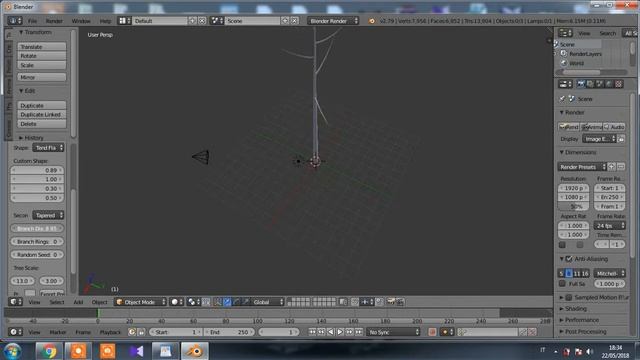Open the Object Mode dropdown
Viewport: 640px width, 360px height.
(140, 302)
